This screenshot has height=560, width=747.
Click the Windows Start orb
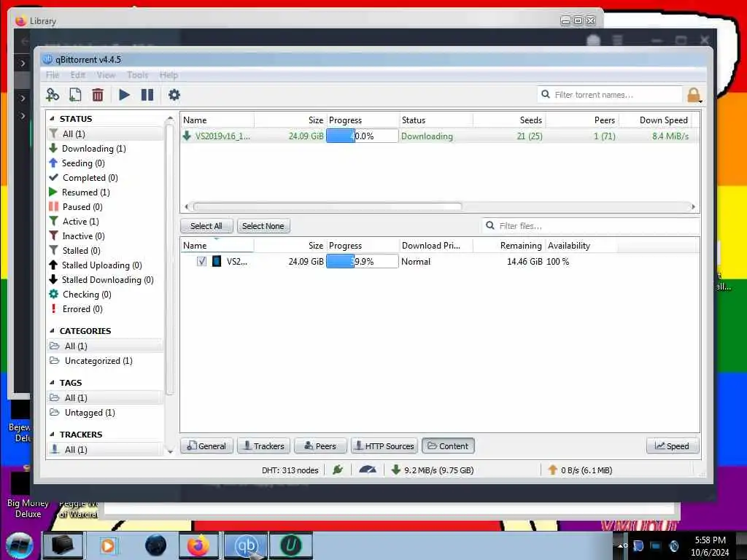coord(20,545)
